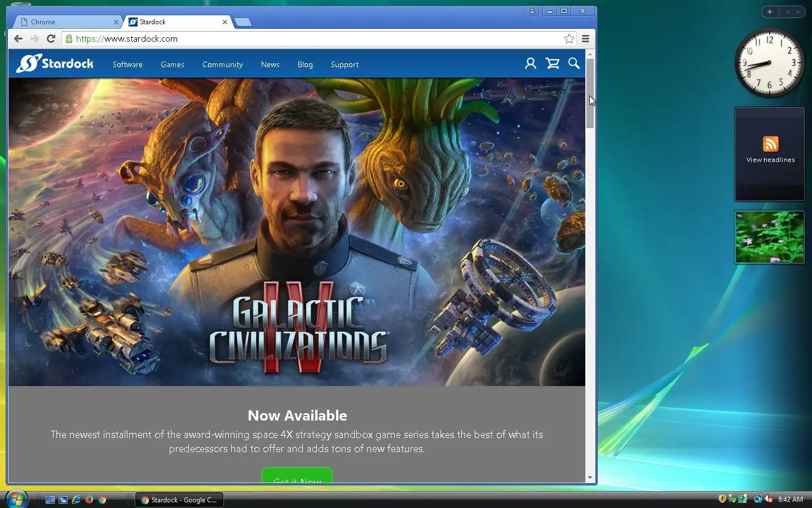Image resolution: width=812 pixels, height=508 pixels.
Task: Switch to the Chrome tab
Action: (67, 22)
